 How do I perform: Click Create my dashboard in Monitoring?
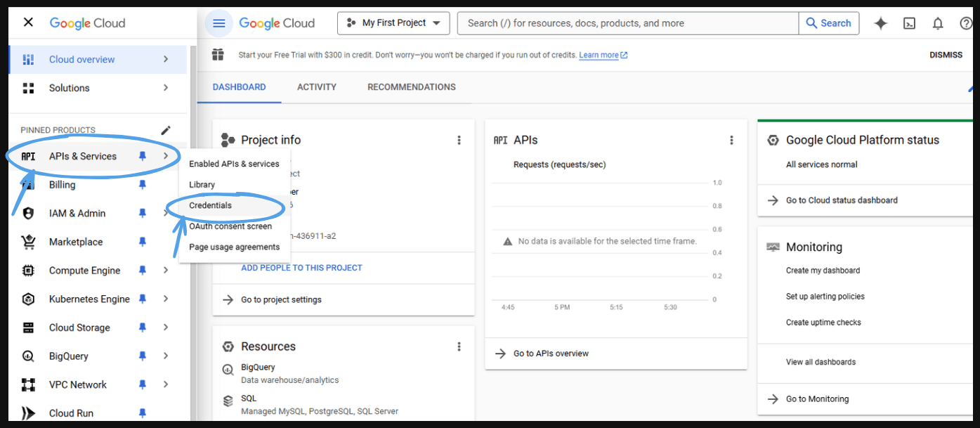click(x=823, y=271)
